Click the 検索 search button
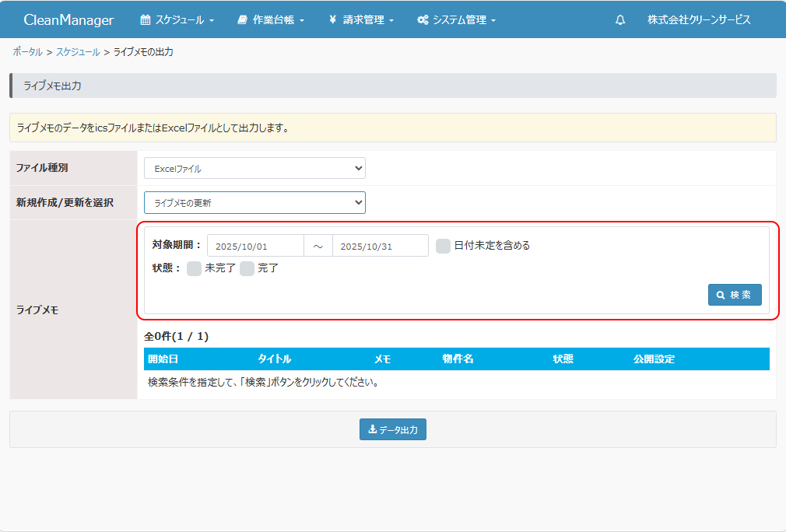The height and width of the screenshot is (532, 786). tap(734, 295)
